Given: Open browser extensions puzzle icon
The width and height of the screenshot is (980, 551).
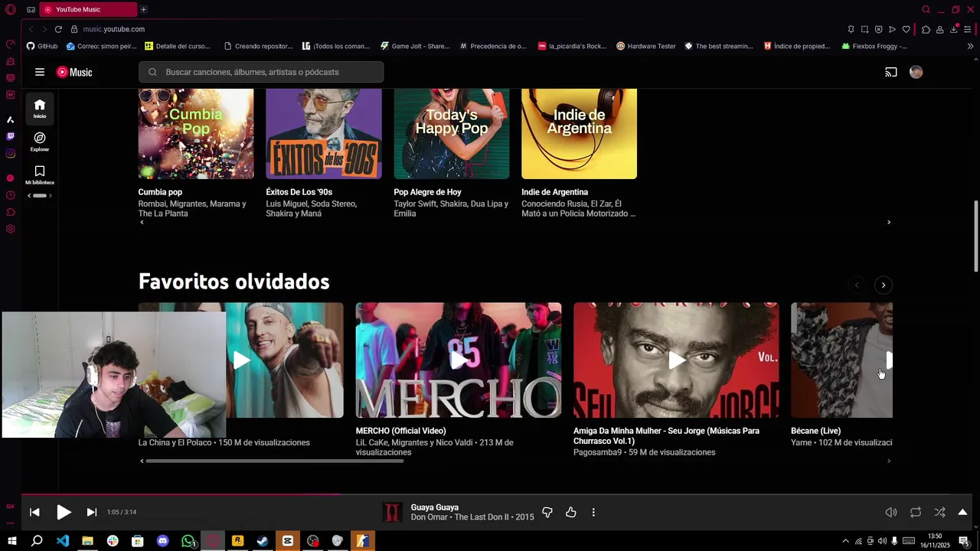Looking at the screenshot, I should [x=926, y=29].
